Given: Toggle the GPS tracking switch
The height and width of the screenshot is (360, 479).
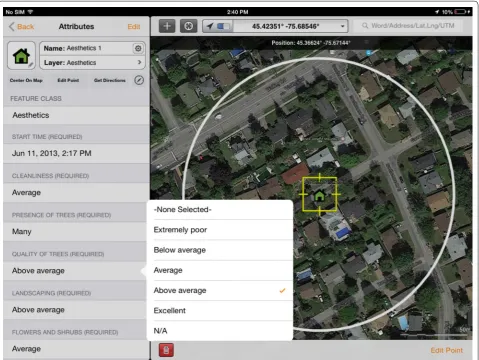Looking at the screenshot, I should tap(223, 26).
